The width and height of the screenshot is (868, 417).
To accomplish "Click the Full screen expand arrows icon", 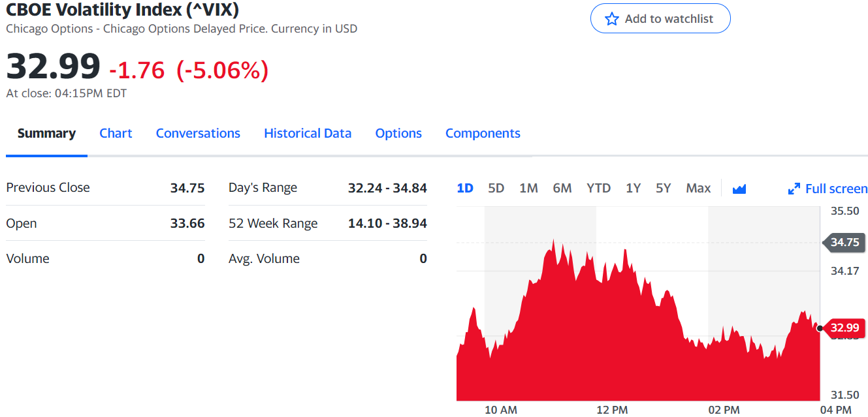I will (x=794, y=189).
